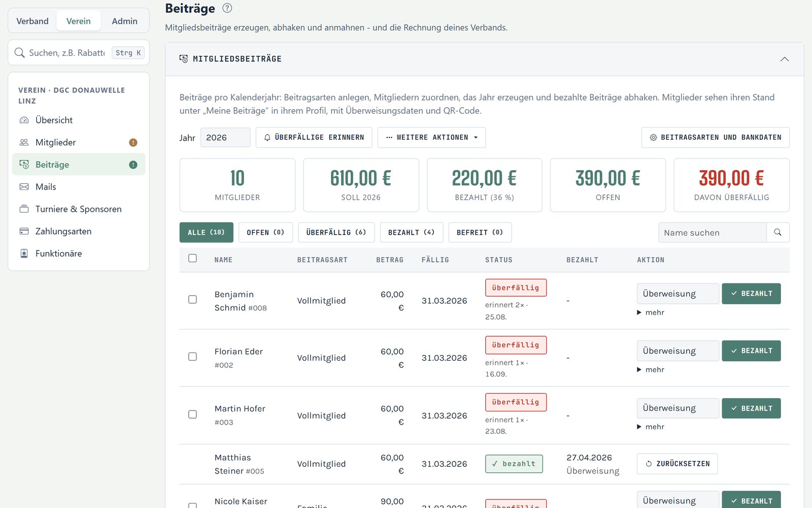Viewport: 812px width, 508px height.
Task: Click the Name suchen search field
Action: (x=713, y=232)
